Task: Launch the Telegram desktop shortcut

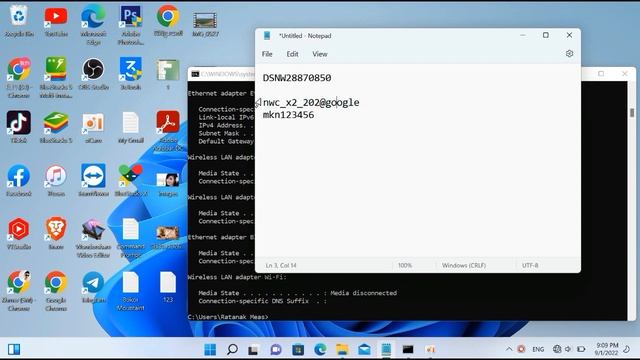Action: (x=93, y=287)
